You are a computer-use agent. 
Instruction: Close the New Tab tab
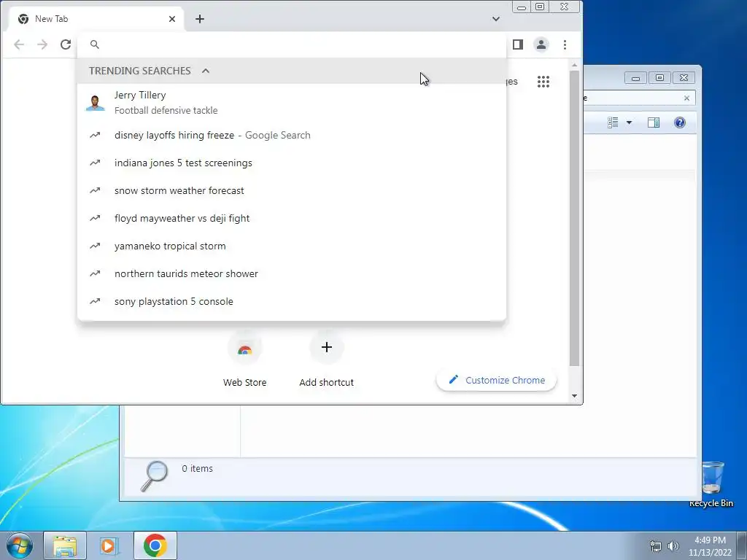172,18
